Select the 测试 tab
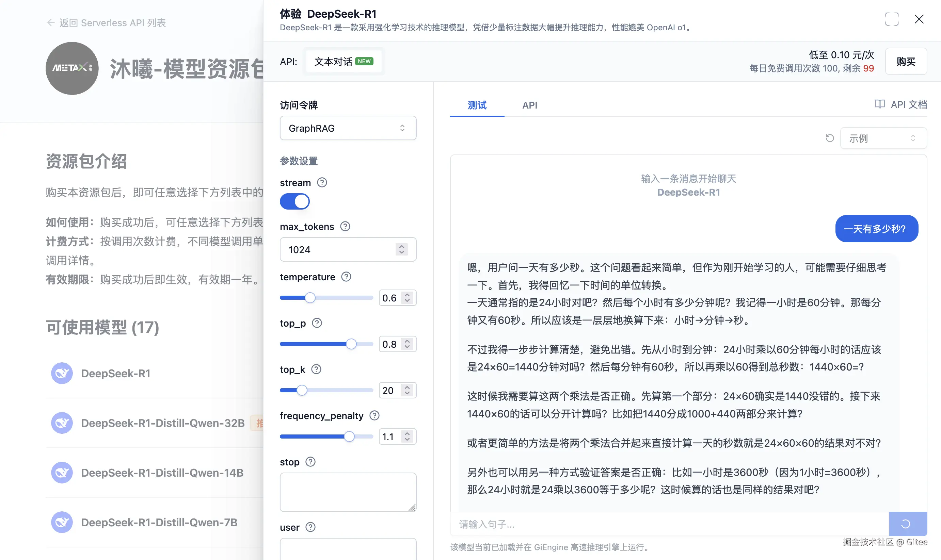 [x=477, y=105]
